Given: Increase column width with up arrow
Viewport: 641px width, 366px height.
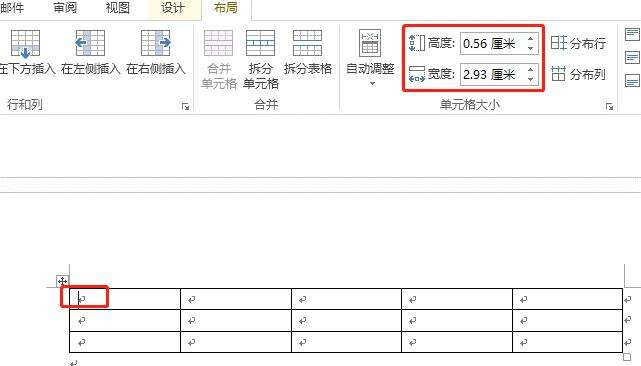Looking at the screenshot, I should pos(531,70).
